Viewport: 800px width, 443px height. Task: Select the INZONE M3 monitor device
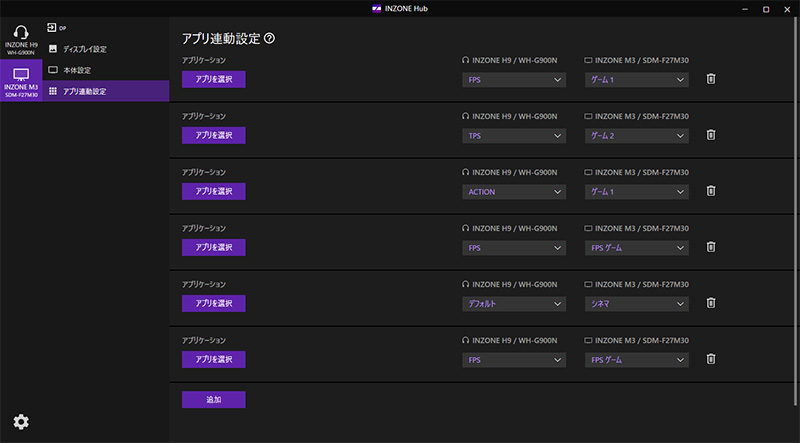click(21, 80)
